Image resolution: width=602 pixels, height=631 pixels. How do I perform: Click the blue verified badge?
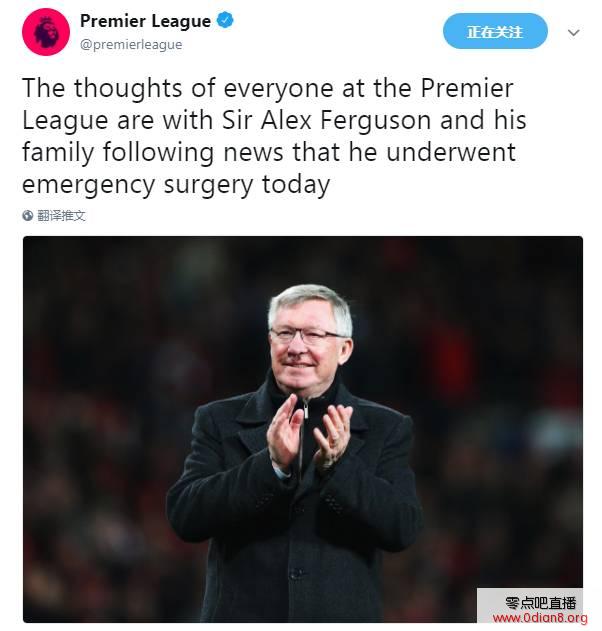click(x=225, y=20)
